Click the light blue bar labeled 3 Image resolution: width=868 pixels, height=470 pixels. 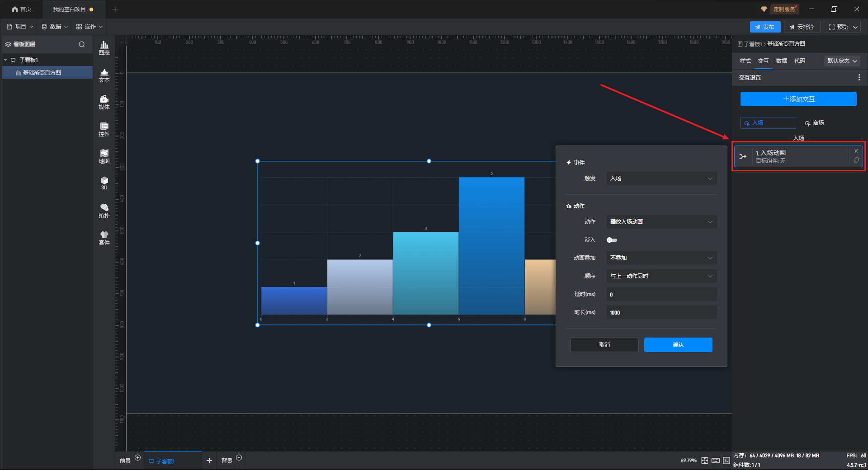[425, 273]
